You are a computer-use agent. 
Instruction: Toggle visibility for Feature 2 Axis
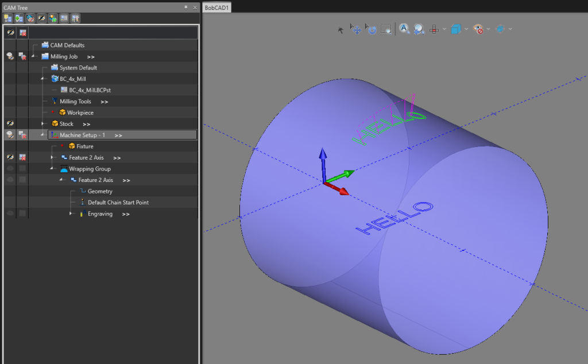click(x=10, y=157)
